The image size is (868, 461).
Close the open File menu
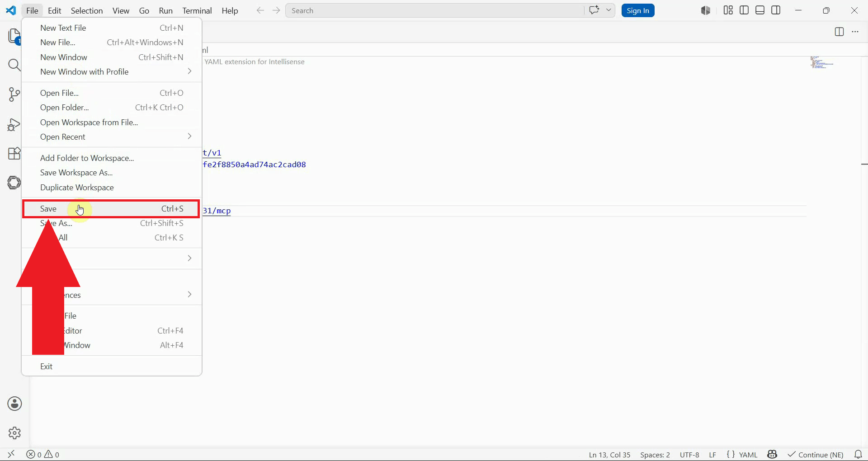[32, 10]
